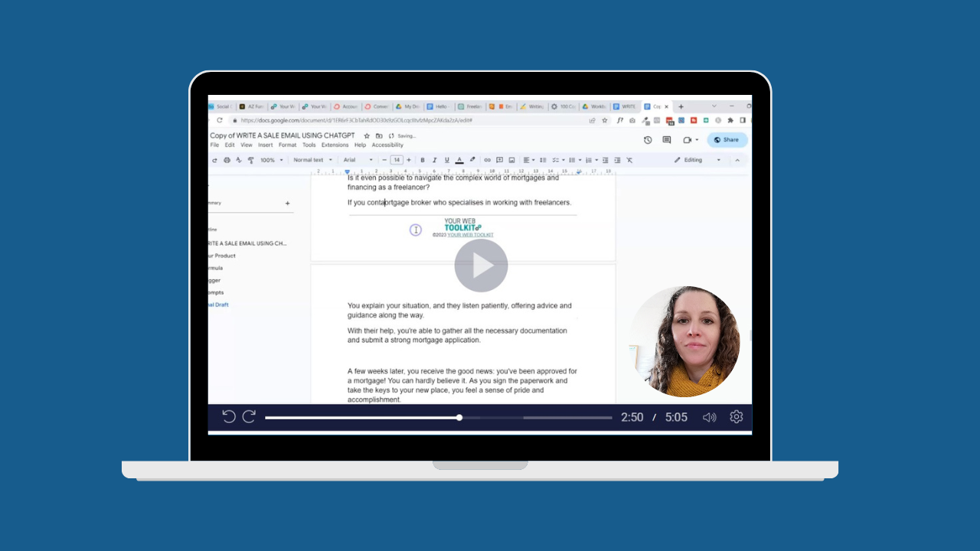
Task: Toggle italic formatting
Action: pos(435,160)
